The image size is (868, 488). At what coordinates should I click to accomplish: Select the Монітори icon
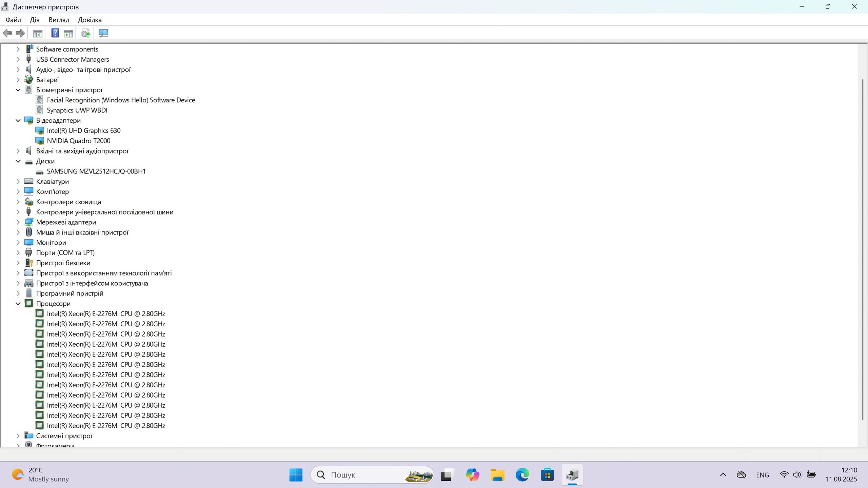point(29,242)
